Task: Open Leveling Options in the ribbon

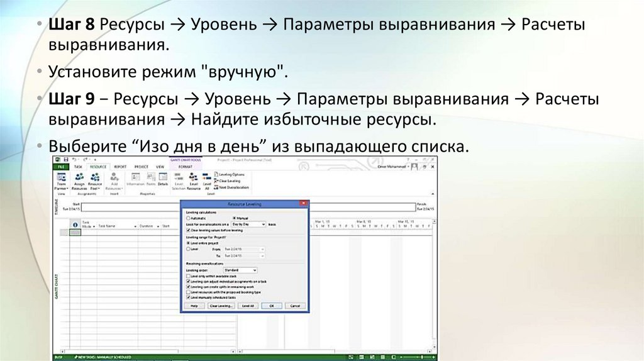Action: (230, 175)
